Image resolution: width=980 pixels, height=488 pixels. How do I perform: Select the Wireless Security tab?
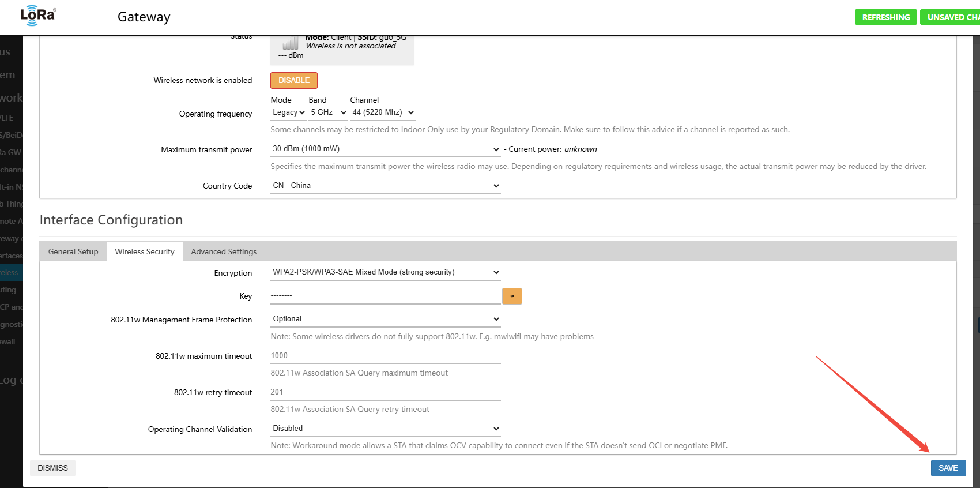[x=145, y=251]
